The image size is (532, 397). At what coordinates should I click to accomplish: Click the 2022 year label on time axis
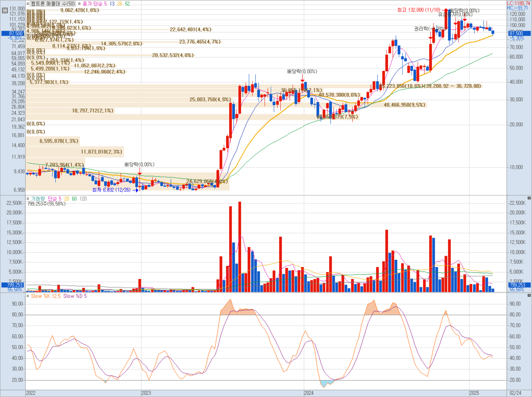point(31,393)
